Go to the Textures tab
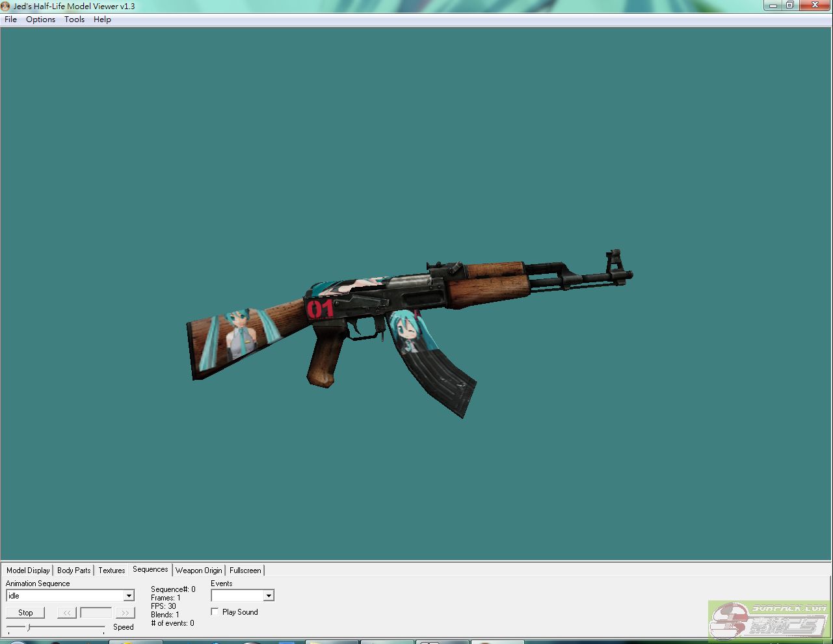833x644 pixels. 111,570
